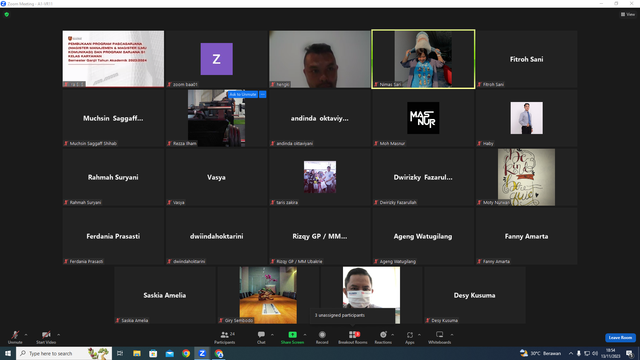Select andinda oktaviyani tile

pos(320,118)
